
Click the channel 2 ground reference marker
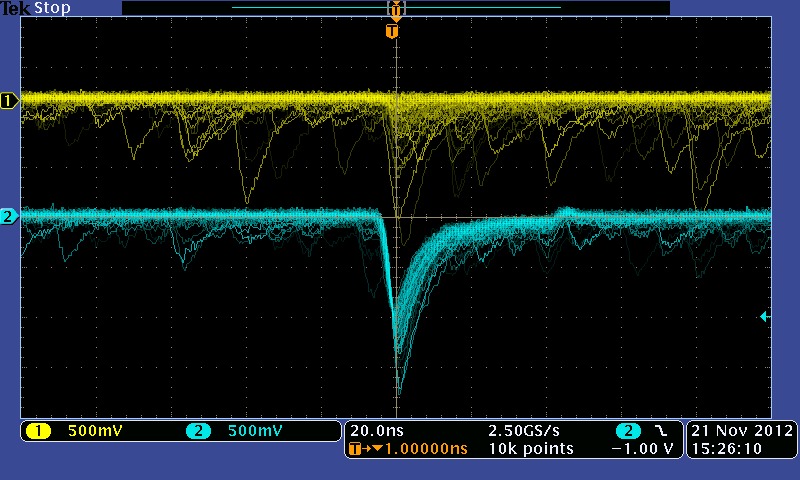click(9, 216)
